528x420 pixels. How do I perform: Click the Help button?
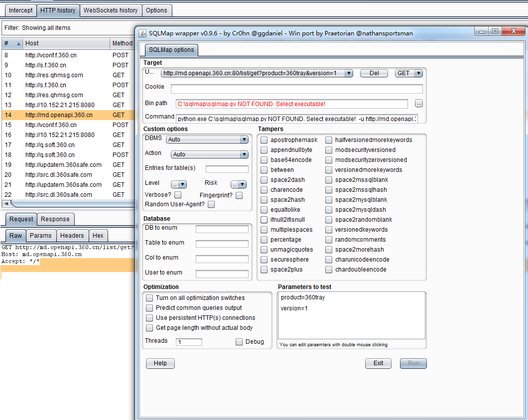160,363
